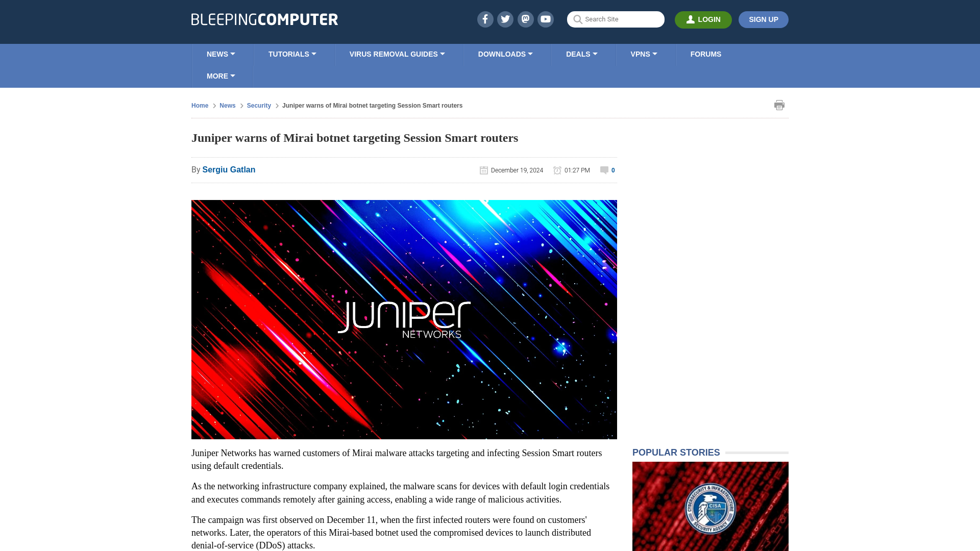Screen dimensions: 980x551
Task: Expand the NEWS dropdown menu
Action: tap(221, 54)
